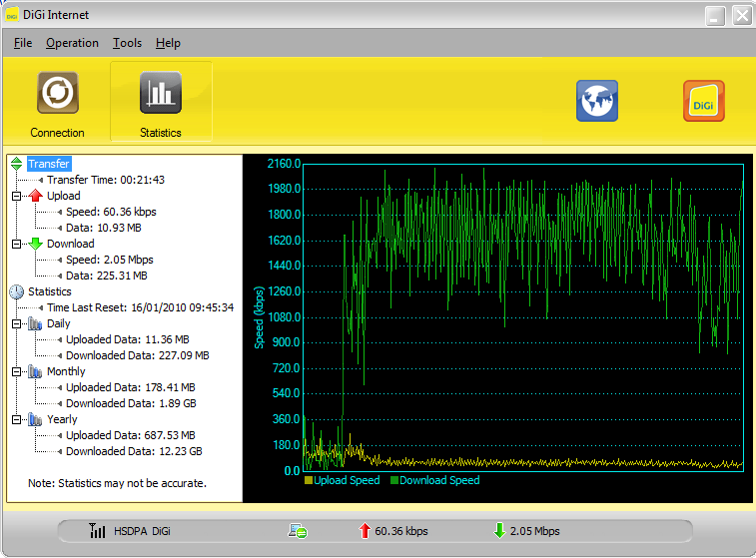
Task: Select the Transfer tree item
Action: (x=49, y=164)
